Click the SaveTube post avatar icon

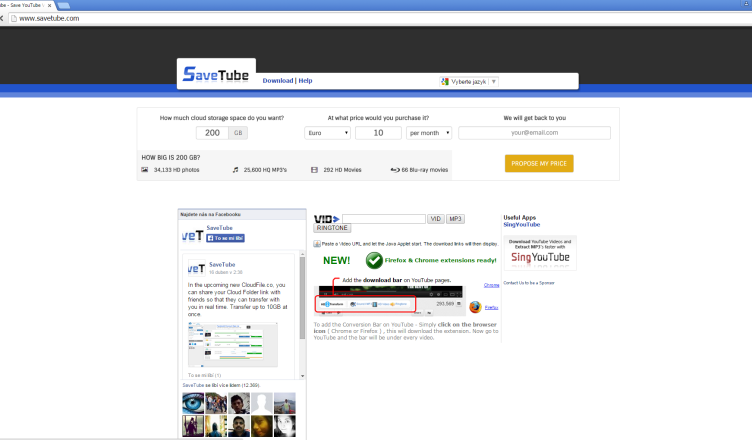pos(197,269)
